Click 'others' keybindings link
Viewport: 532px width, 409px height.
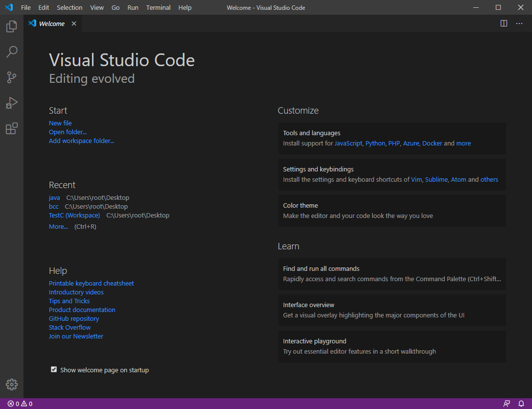click(x=489, y=180)
